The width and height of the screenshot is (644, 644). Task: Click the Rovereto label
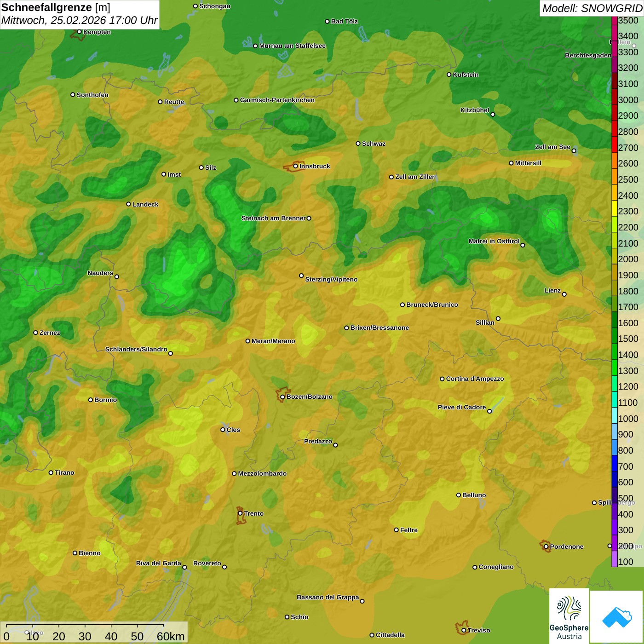tap(207, 563)
